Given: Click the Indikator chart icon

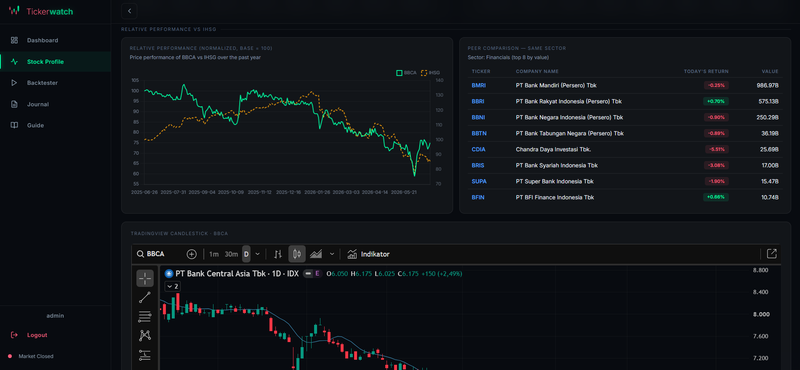Looking at the screenshot, I should tap(352, 254).
